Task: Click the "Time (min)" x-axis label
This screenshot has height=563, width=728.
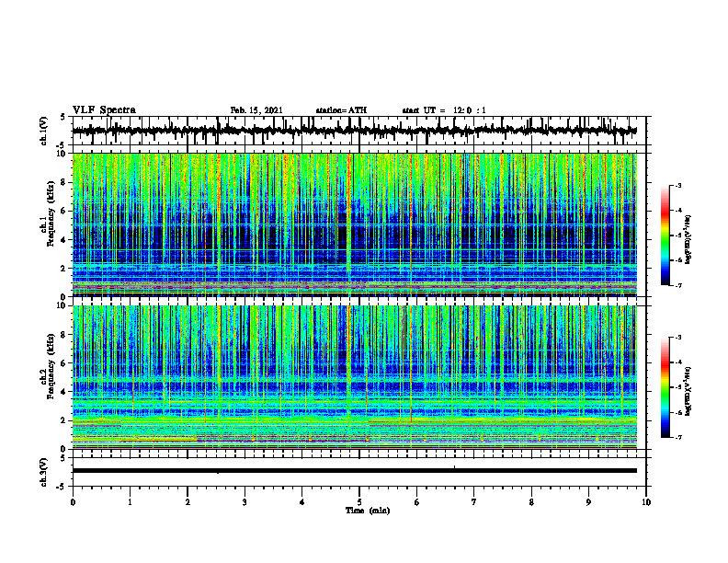Action: [x=368, y=511]
